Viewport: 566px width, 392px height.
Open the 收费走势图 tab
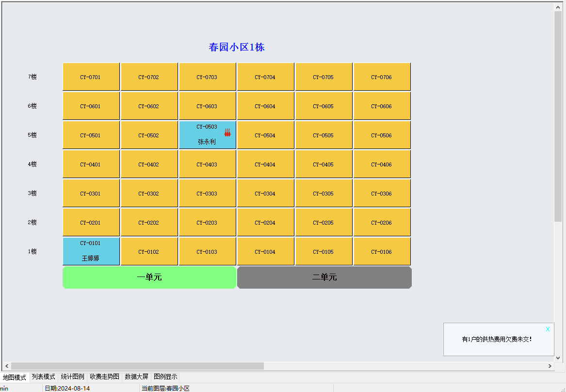tap(104, 377)
